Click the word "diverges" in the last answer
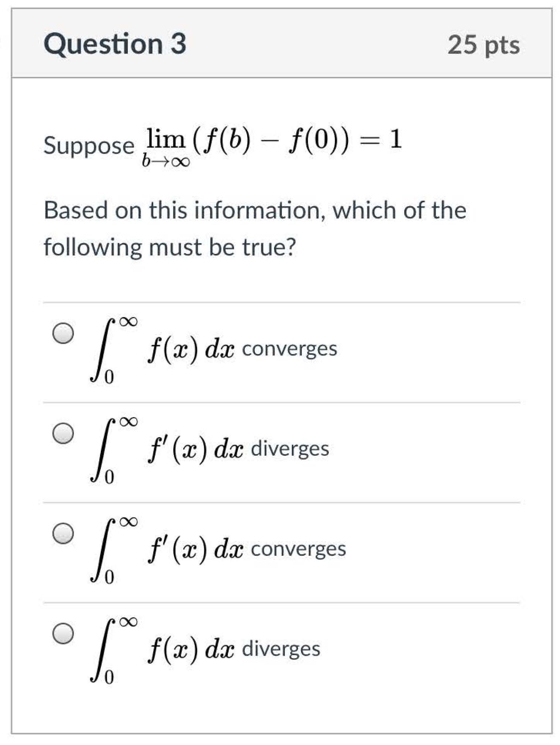The width and height of the screenshot is (560, 745). point(281,649)
